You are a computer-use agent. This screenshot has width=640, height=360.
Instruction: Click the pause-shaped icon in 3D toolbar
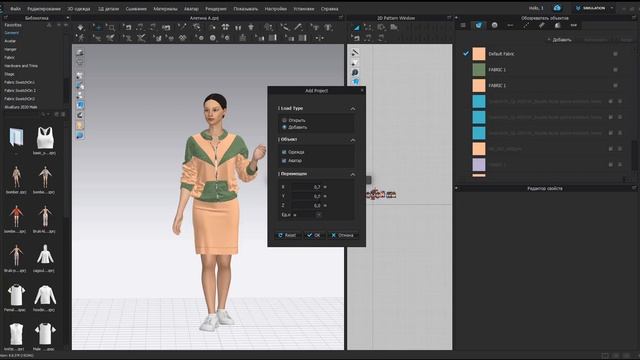(238, 27)
